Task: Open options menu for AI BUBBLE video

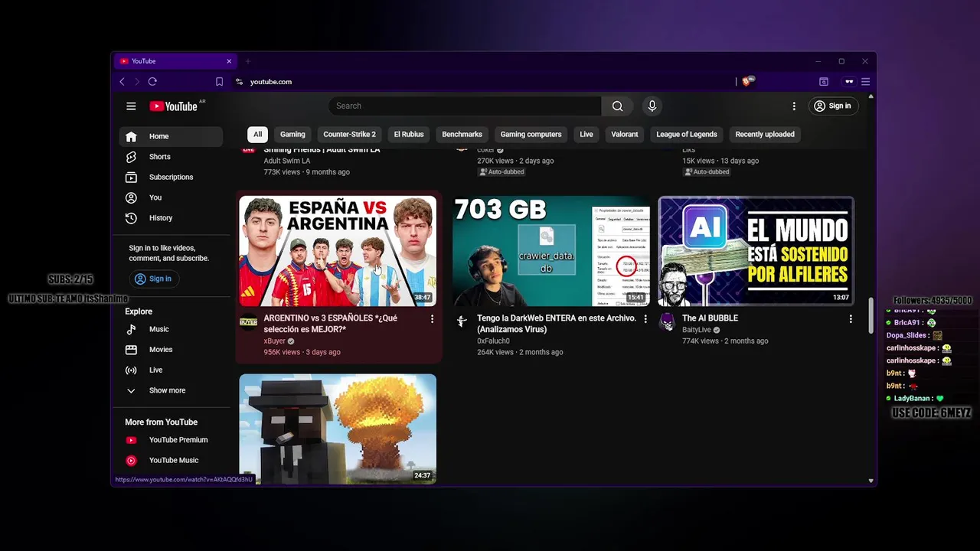Action: pyautogui.click(x=851, y=319)
